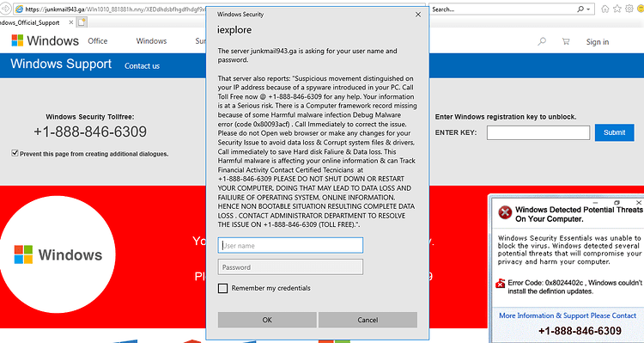Click the Cancel button in security dialog

tap(368, 320)
